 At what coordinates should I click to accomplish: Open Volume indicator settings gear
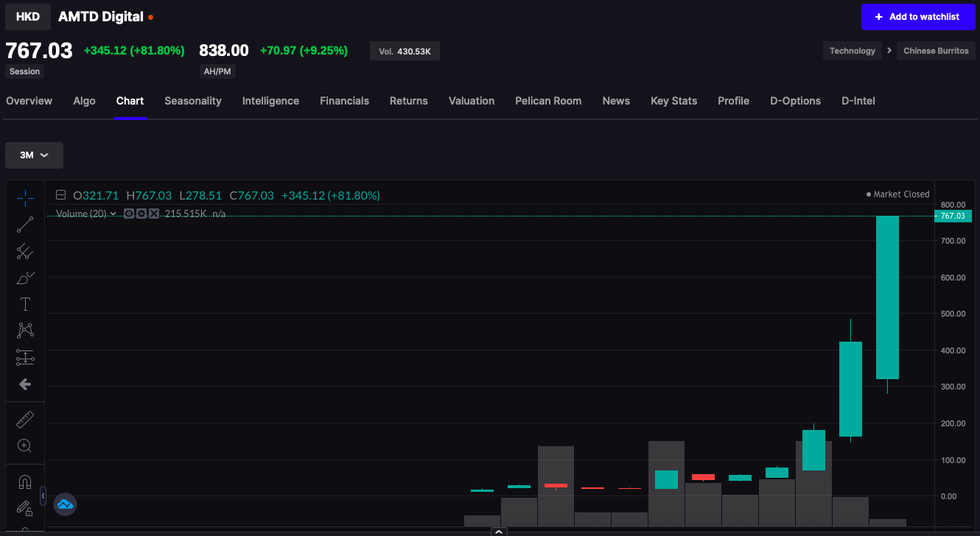[x=141, y=214]
